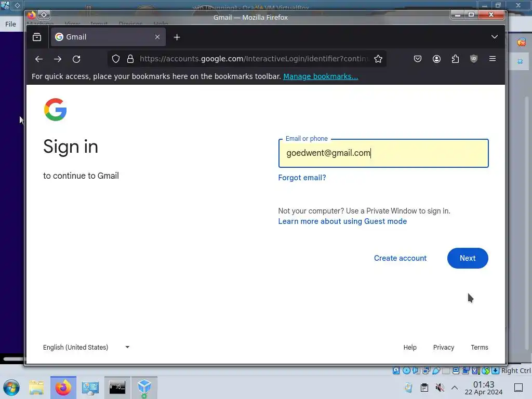The width and height of the screenshot is (532, 399).
Task: Click the Next button
Action: click(468, 258)
